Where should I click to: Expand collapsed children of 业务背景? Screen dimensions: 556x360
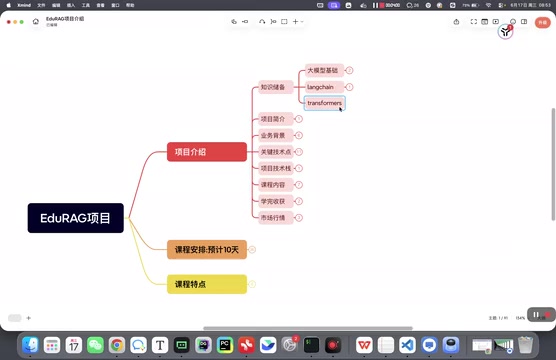point(299,135)
